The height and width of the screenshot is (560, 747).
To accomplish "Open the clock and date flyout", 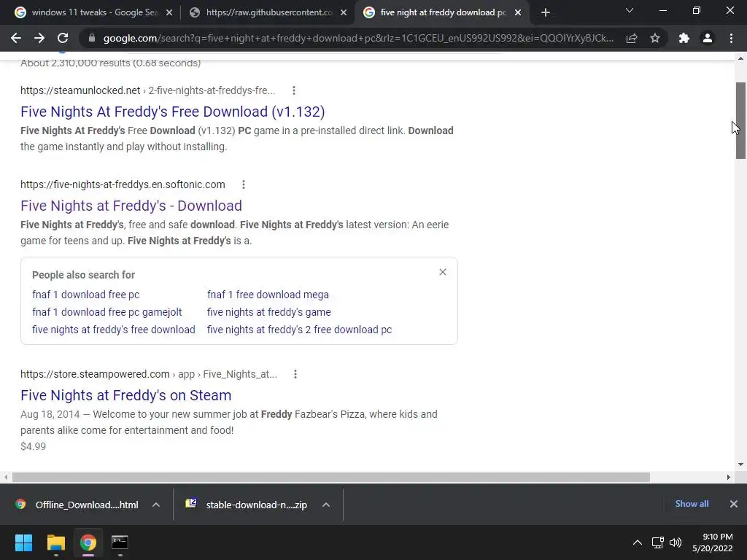I will point(713,542).
